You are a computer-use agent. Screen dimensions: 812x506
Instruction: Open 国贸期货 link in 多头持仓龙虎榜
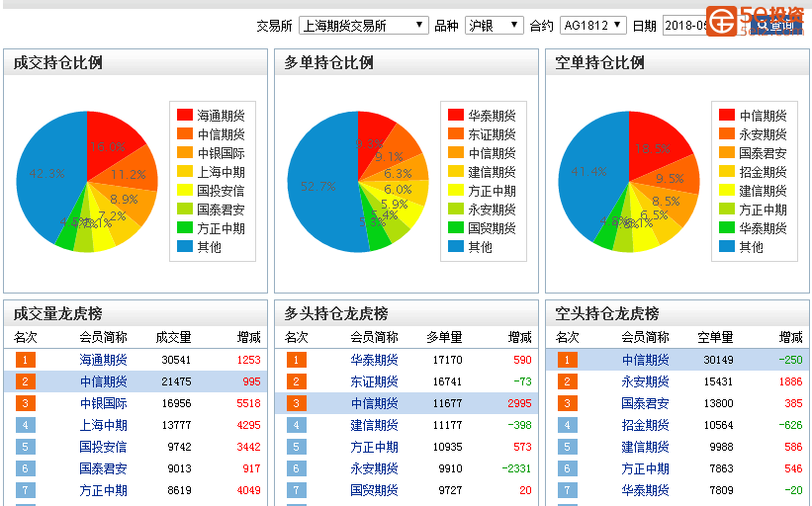pyautogui.click(x=375, y=490)
